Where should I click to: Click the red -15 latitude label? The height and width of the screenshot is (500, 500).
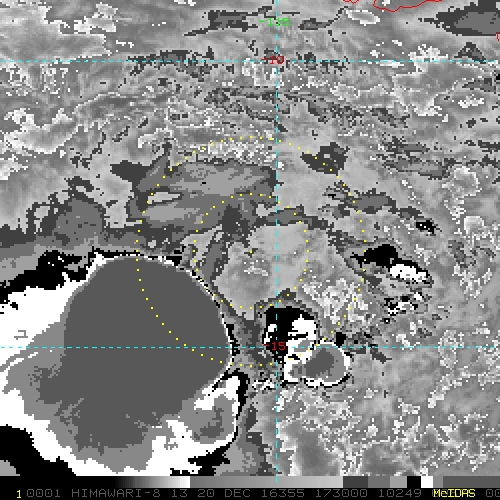coord(275,346)
